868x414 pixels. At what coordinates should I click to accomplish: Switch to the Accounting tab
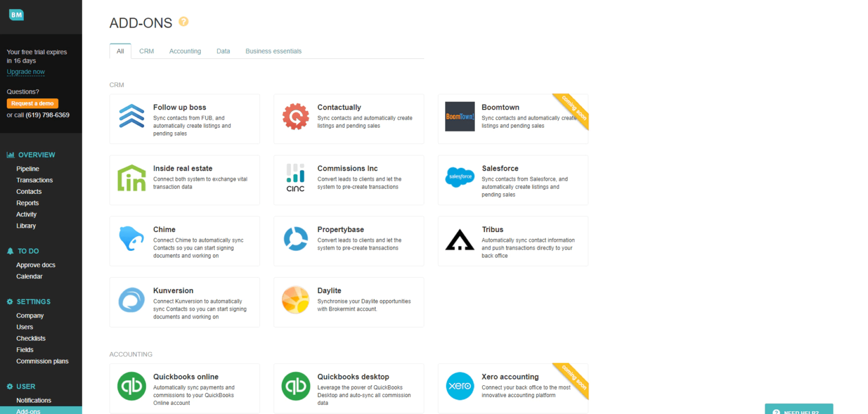185,51
